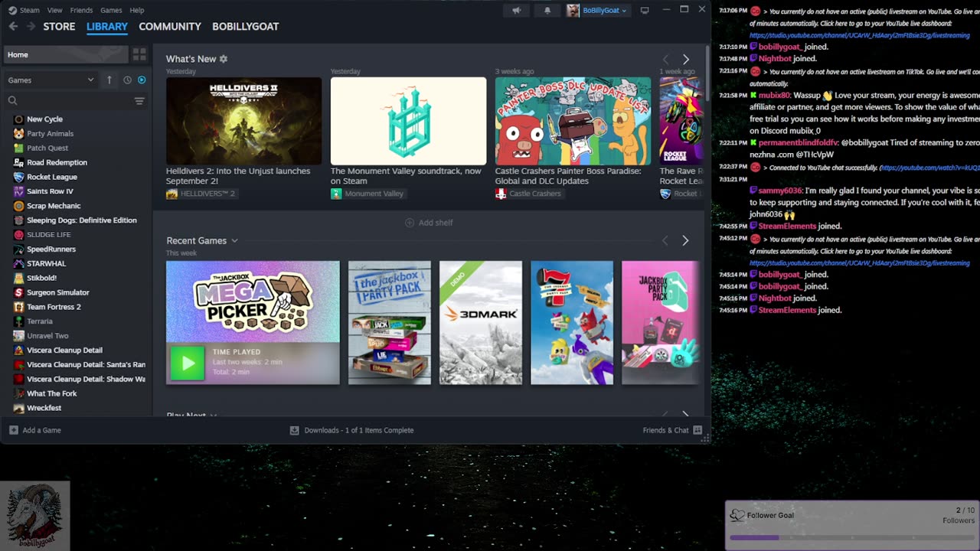Screen dimensions: 980x551
Task: Open What's New settings gear
Action: (x=224, y=59)
